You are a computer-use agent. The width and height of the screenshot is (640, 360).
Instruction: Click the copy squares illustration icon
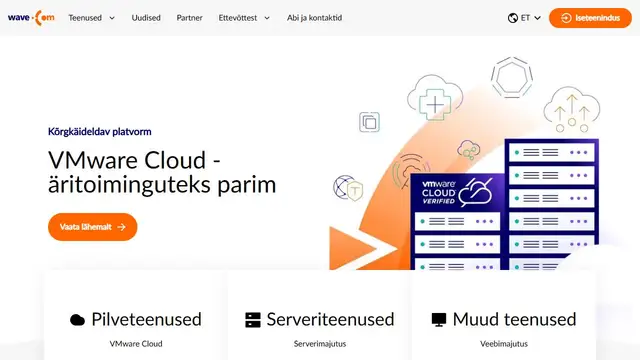[x=369, y=122]
